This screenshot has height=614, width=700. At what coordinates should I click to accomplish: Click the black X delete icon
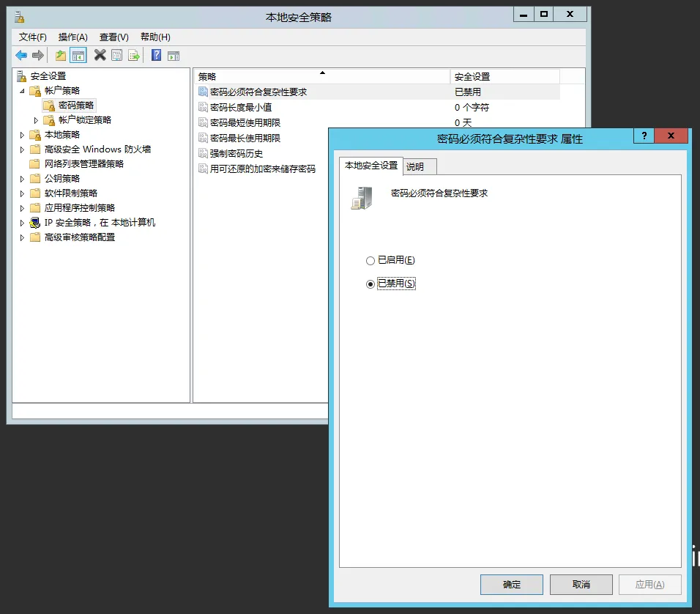[x=100, y=56]
